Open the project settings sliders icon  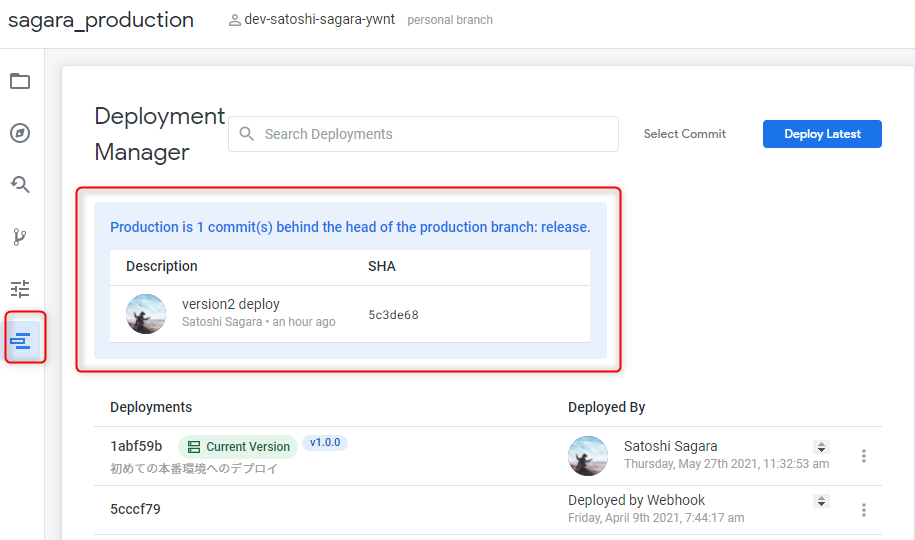click(x=20, y=289)
